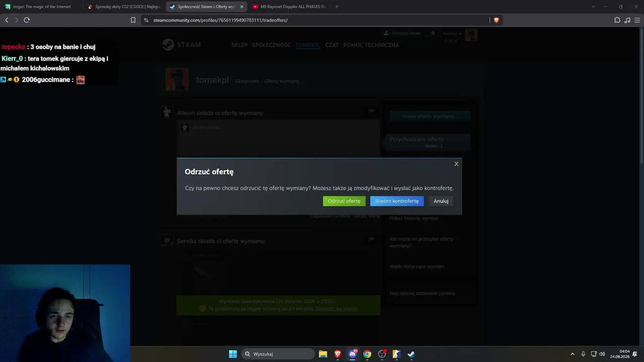This screenshot has width=644, height=362.
Task: Open File Explorer from the taskbar
Action: tap(323, 354)
